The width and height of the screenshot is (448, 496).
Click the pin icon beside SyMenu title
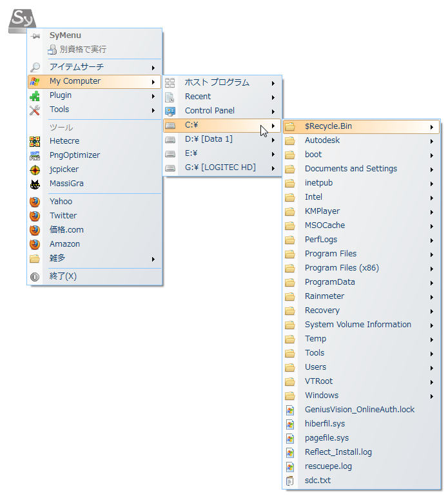(35, 35)
